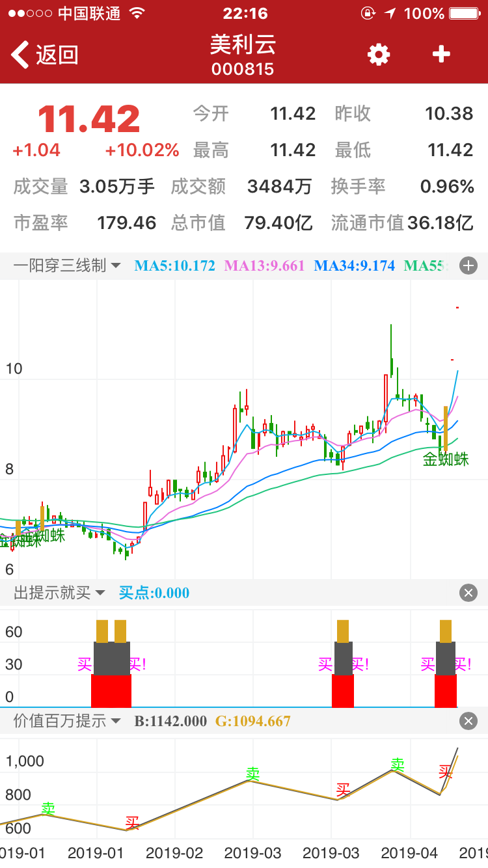This screenshot has width=488, height=868.
Task: Select the MA13 moving average label
Action: coord(264,265)
